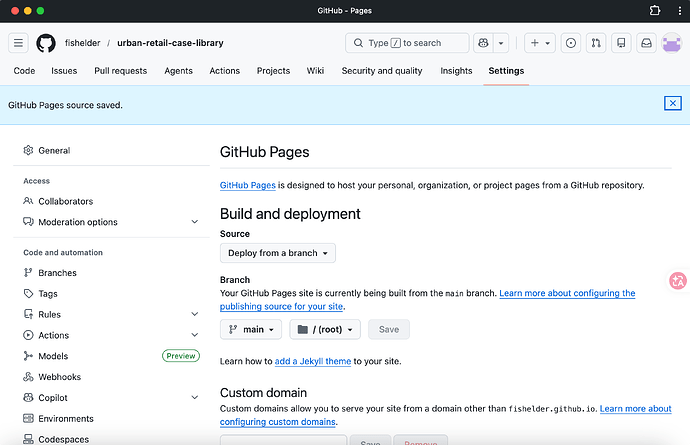Dismiss the GitHub Pages source saved banner
Image resolution: width=690 pixels, height=445 pixels.
tap(673, 103)
